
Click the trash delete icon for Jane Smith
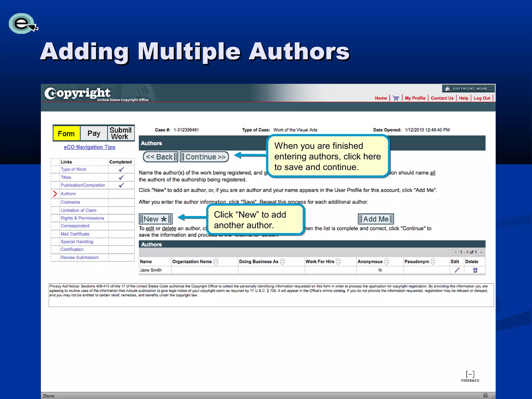pos(475,270)
